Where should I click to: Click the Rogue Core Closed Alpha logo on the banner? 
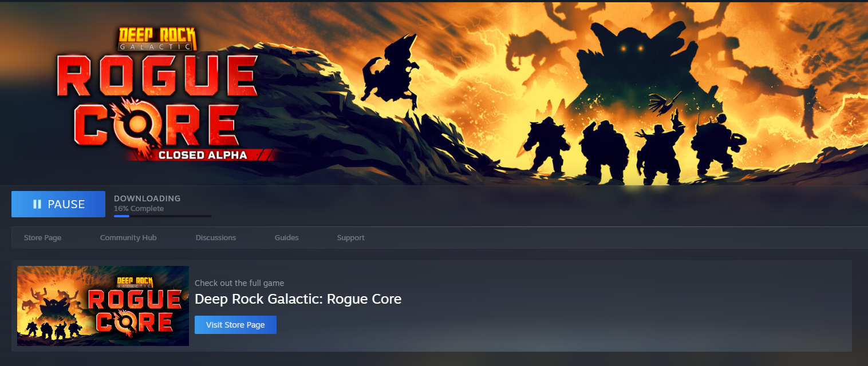(x=166, y=94)
